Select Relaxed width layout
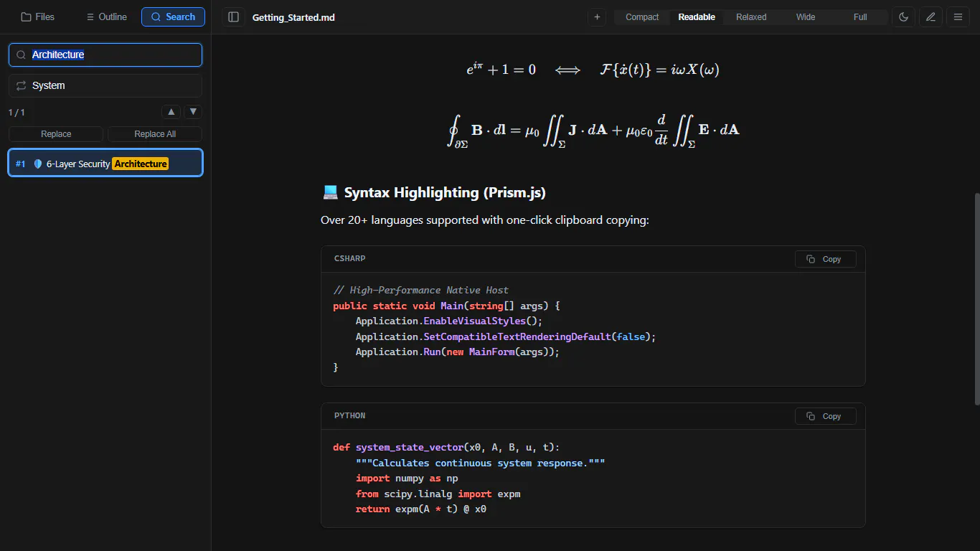The image size is (980, 551). (x=751, y=17)
